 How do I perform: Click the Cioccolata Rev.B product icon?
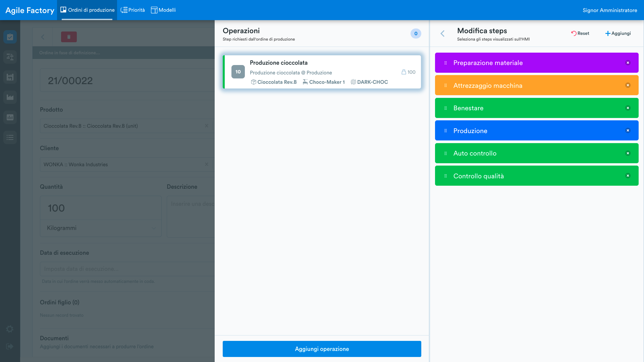[x=254, y=82]
